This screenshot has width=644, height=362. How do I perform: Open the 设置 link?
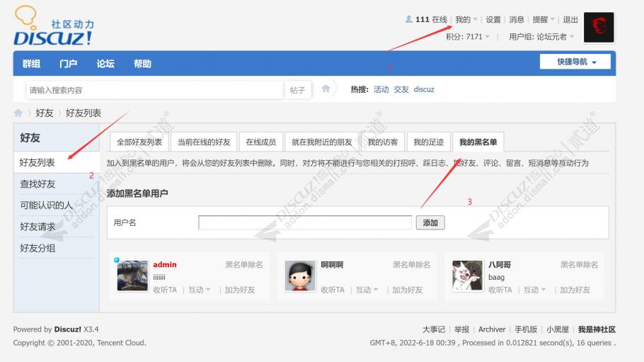[x=493, y=19]
